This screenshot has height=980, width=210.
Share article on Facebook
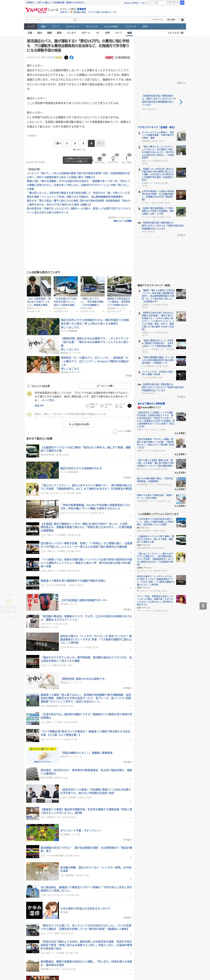(x=71, y=57)
